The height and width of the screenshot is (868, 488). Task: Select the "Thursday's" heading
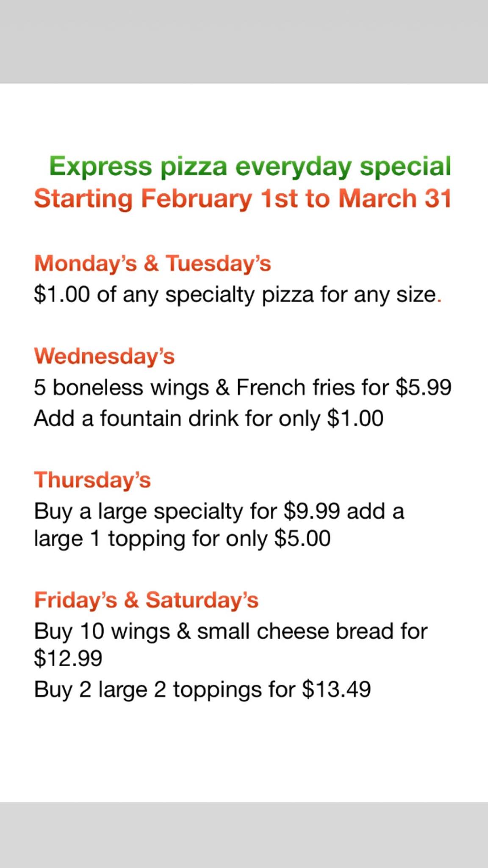pos(92,480)
